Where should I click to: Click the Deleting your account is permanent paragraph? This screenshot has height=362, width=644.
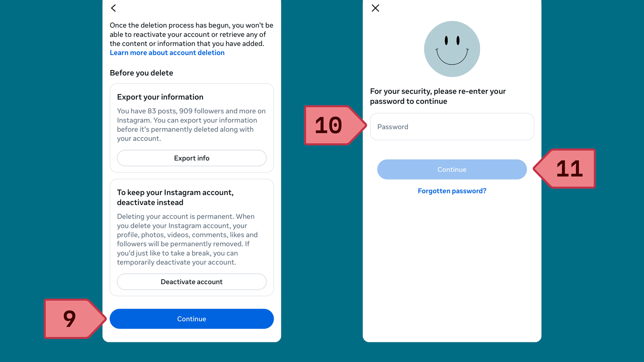point(187,239)
